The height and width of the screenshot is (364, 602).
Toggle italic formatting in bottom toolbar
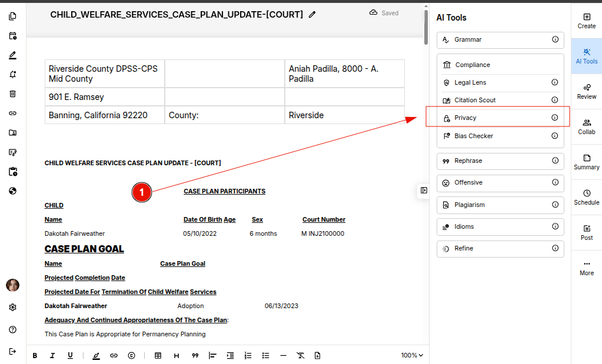[x=52, y=355]
